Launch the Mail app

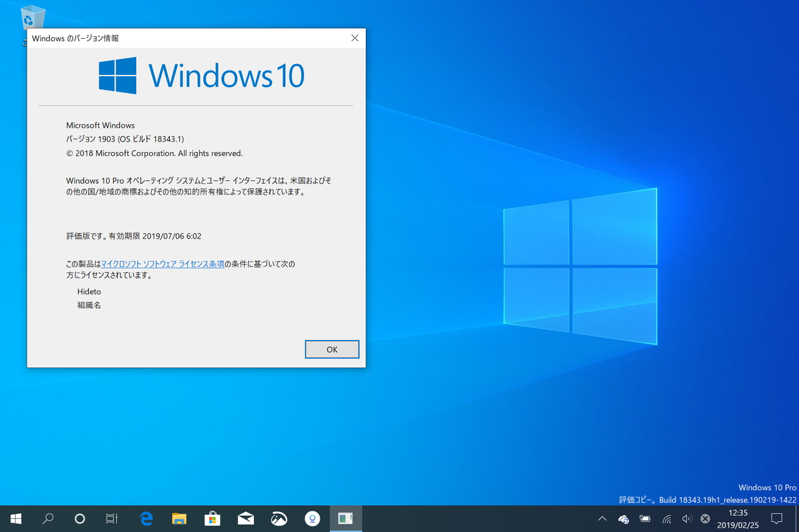(245, 518)
